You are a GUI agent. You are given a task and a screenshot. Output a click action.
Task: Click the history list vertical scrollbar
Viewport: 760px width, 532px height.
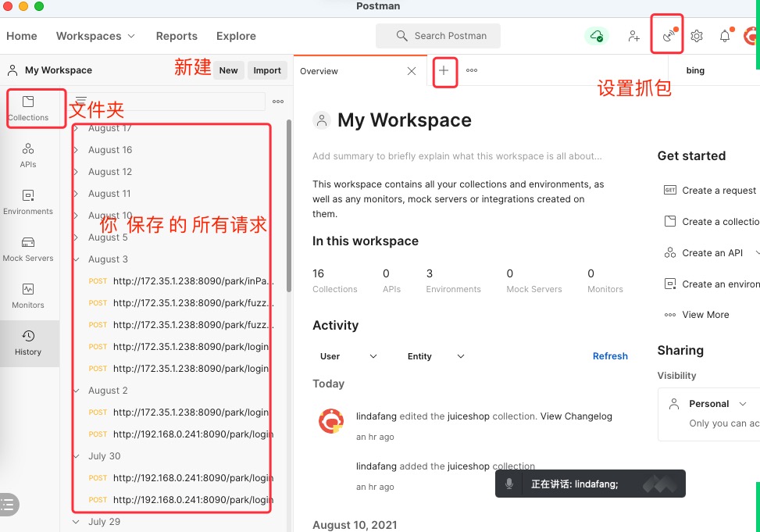pos(289,205)
